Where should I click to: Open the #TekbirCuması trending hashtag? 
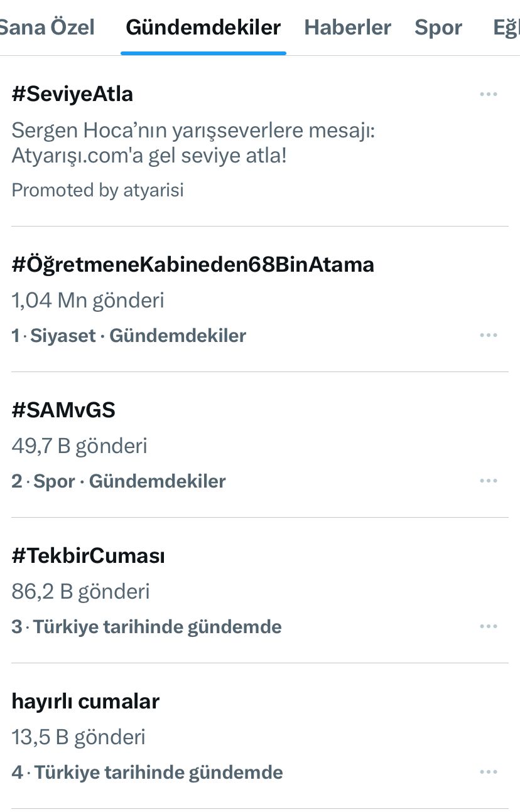(89, 556)
